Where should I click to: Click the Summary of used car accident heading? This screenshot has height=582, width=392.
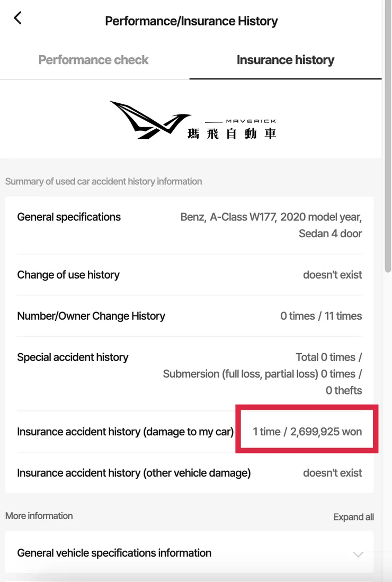coord(103,181)
